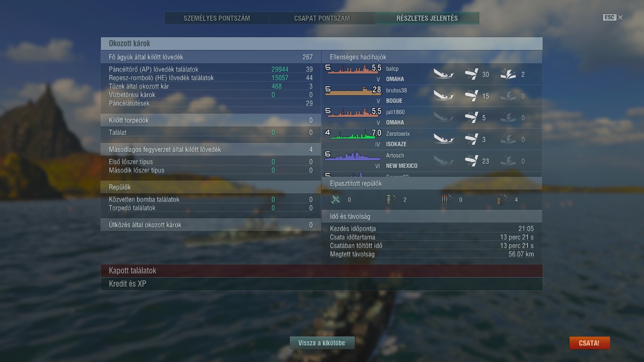Click the critical hit icon for juli1860
The image size is (644, 362).
pos(508,118)
